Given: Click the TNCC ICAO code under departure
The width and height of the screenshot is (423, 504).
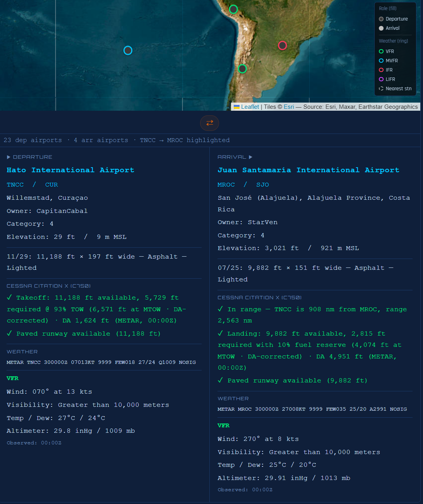Looking at the screenshot, I should click(x=15, y=185).
